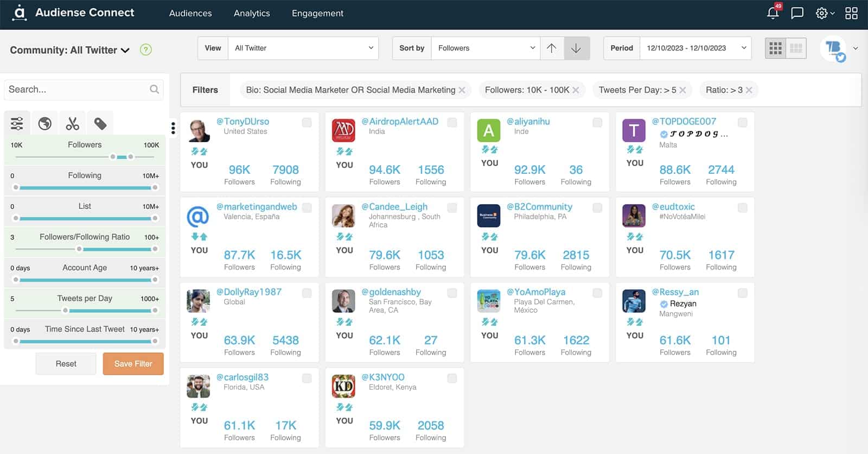
Task: Open the Engagement menu
Action: coord(317,13)
